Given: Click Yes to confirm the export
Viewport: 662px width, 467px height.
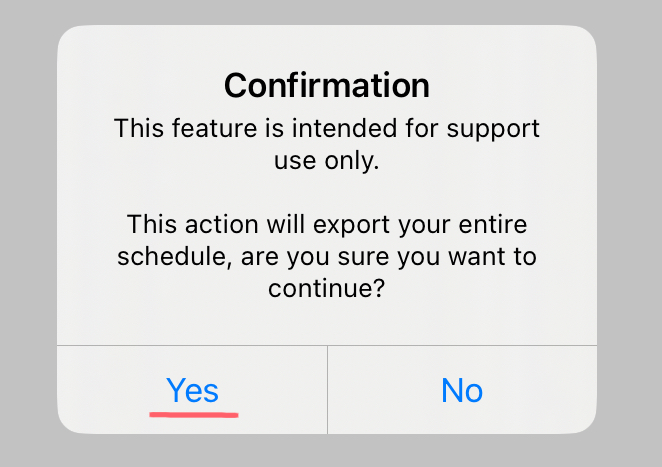Looking at the screenshot, I should click(192, 390).
